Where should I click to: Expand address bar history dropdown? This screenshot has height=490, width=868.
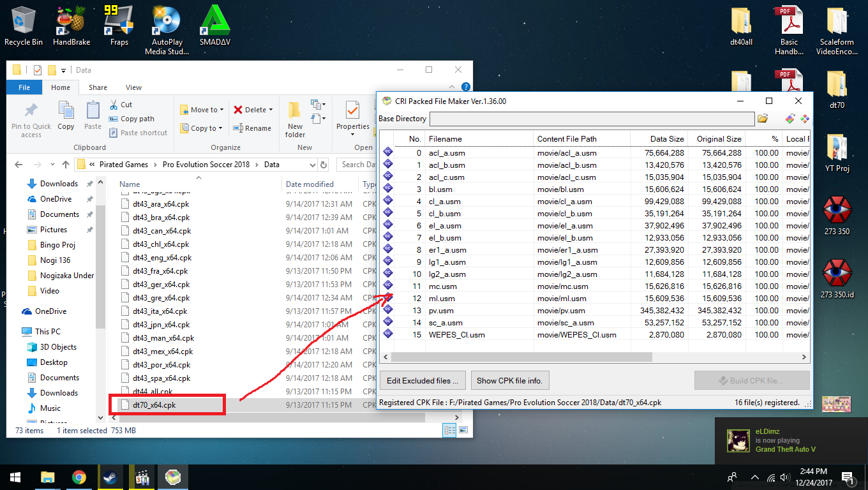pos(311,165)
